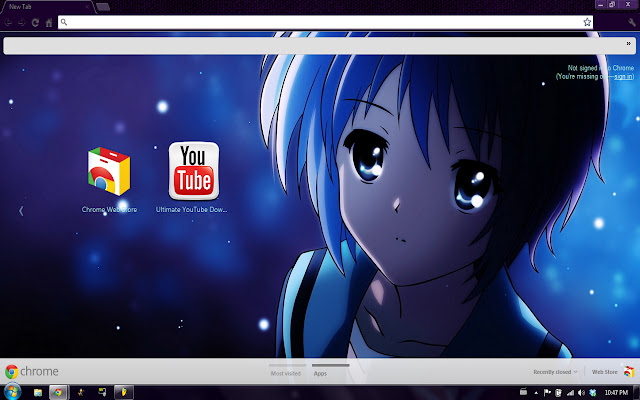Go forward with the forward arrow
Screen dimensions: 640x400
(x=22, y=23)
